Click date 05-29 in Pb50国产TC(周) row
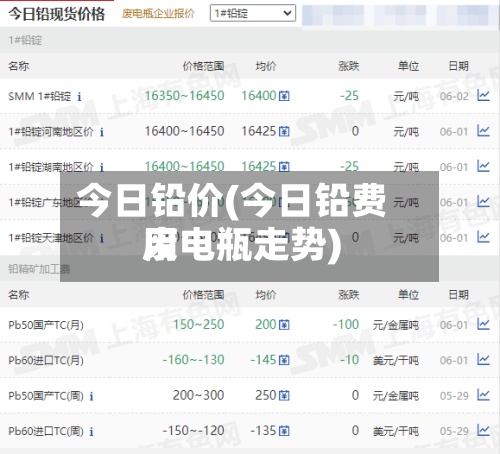500x454 pixels. pyautogui.click(x=454, y=396)
